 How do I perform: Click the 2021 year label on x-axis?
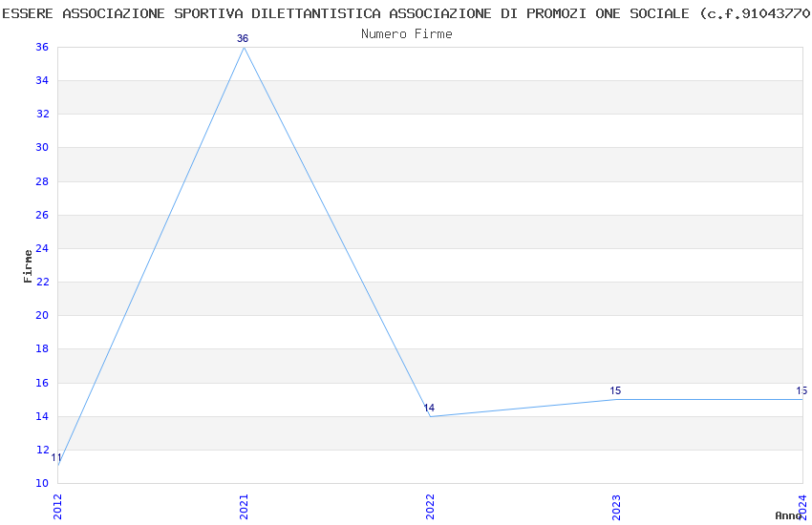[x=244, y=507]
